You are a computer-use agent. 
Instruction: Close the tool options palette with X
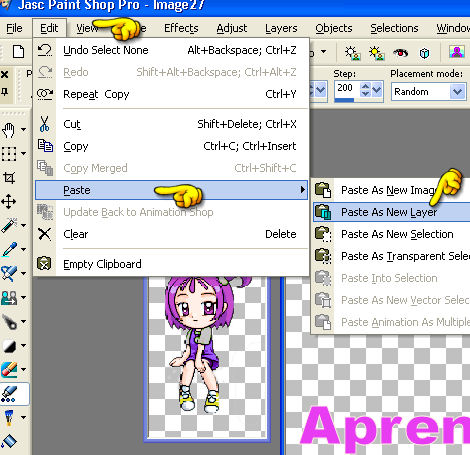[5, 74]
